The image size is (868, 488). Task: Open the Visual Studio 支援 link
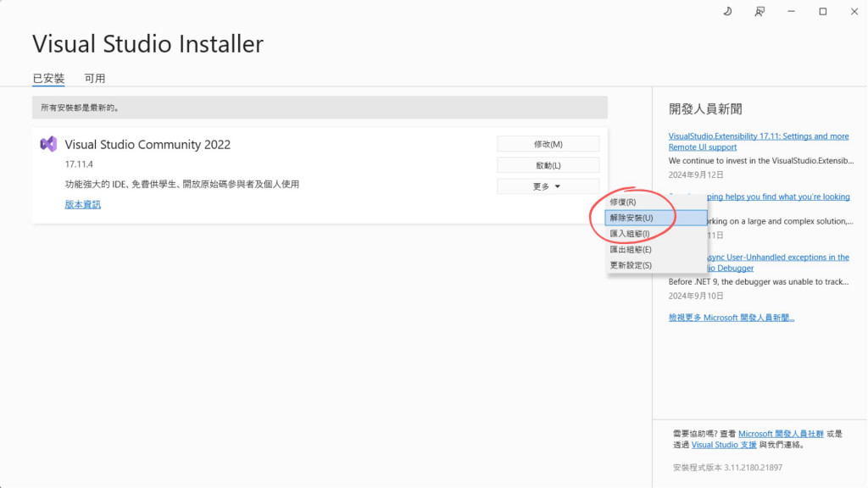point(724,445)
